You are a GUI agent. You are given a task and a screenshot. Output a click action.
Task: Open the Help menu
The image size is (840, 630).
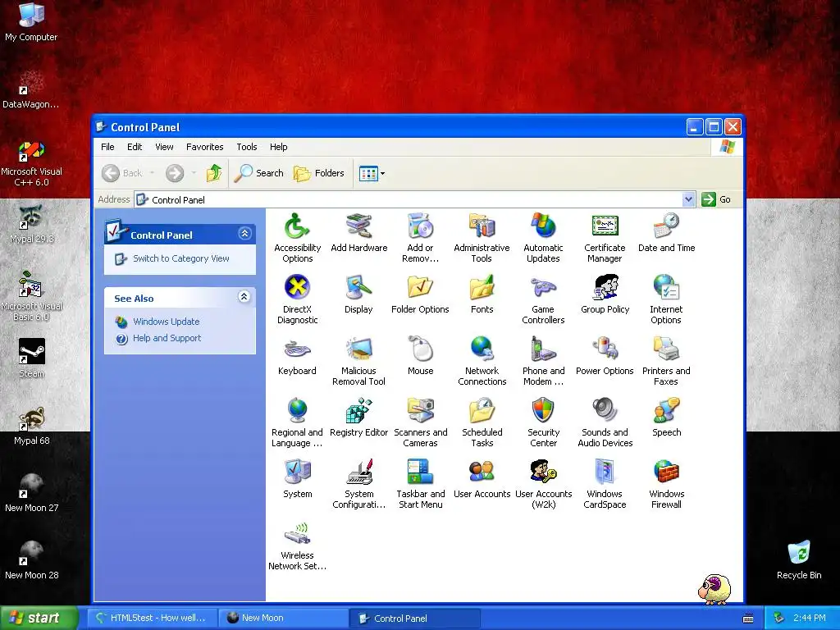tap(278, 147)
